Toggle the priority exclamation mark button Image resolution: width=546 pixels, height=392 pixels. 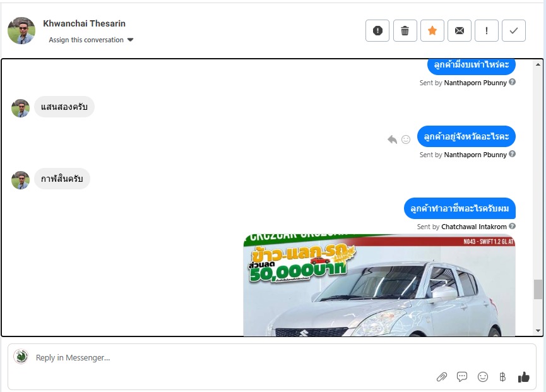(487, 31)
